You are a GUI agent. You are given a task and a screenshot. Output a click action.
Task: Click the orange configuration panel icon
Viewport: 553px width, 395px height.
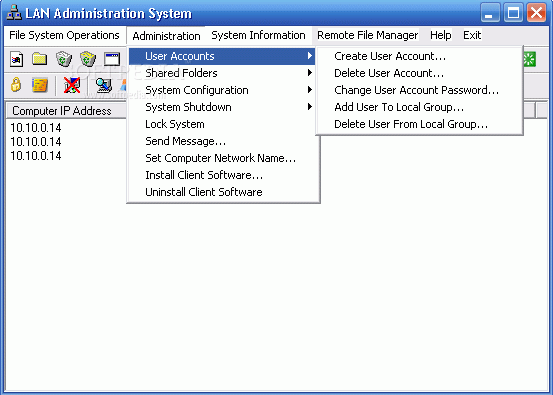pos(40,85)
